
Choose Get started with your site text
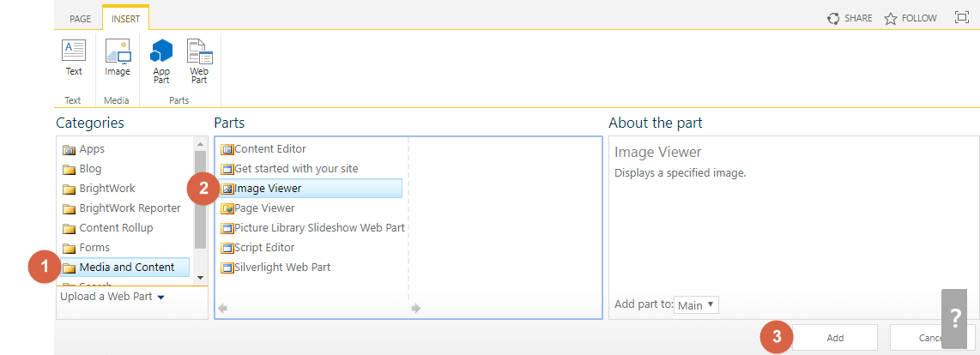[x=296, y=169]
